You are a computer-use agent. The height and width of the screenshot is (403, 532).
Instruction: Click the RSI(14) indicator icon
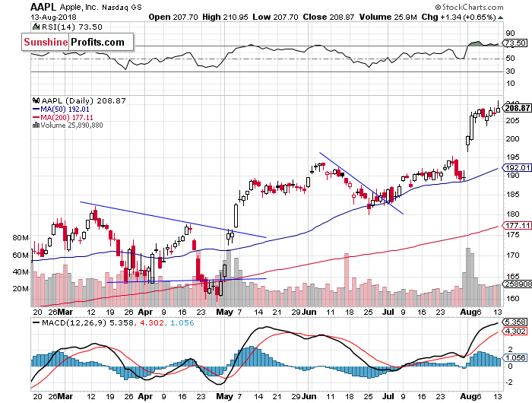coord(35,27)
